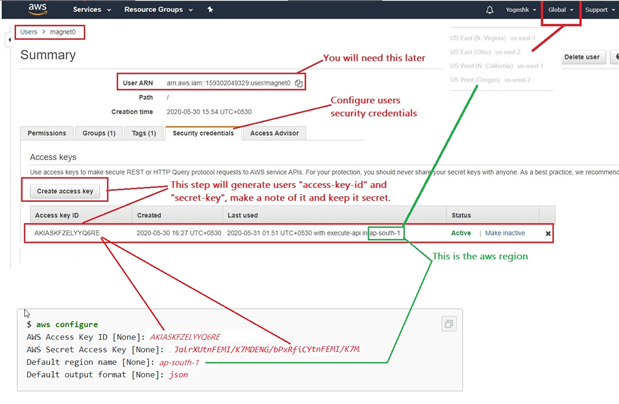
Task: Click json output format value in terminal
Action: pyautogui.click(x=178, y=375)
